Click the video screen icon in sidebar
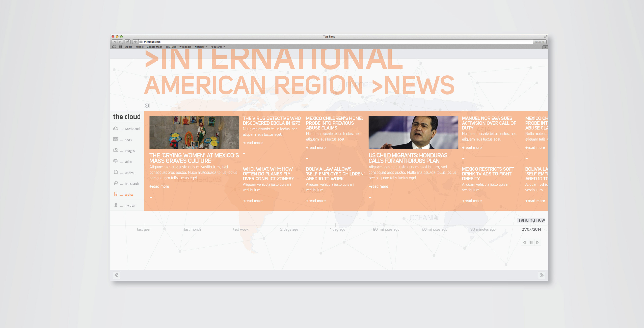The width and height of the screenshot is (644, 328). click(116, 161)
